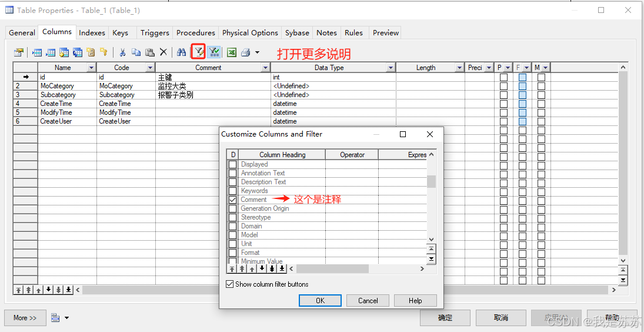Move table column row to top in Columns tab
Viewport: 644px width, 332px height.
pyautogui.click(x=18, y=290)
